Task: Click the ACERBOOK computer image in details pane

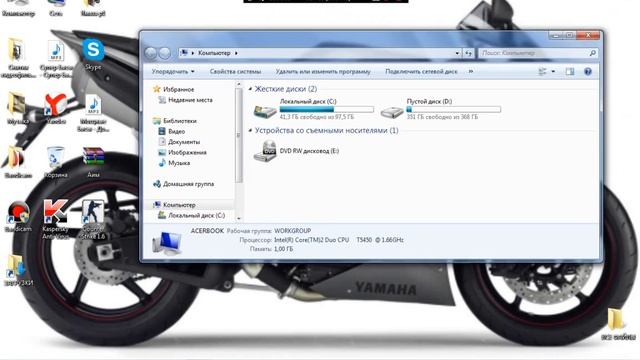Action: click(x=167, y=242)
